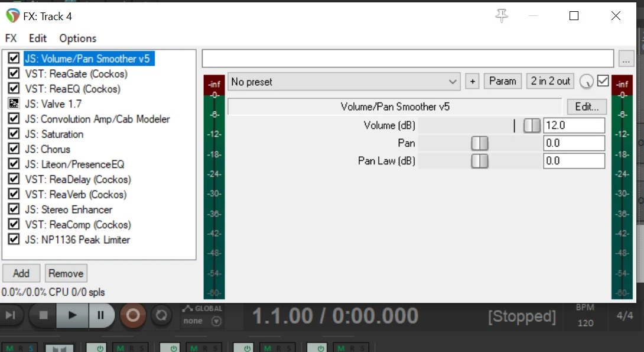Viewport: 644px width, 352px height.
Task: Select VST: ReaDelay (Cockos) in the FX list
Action: [78, 179]
